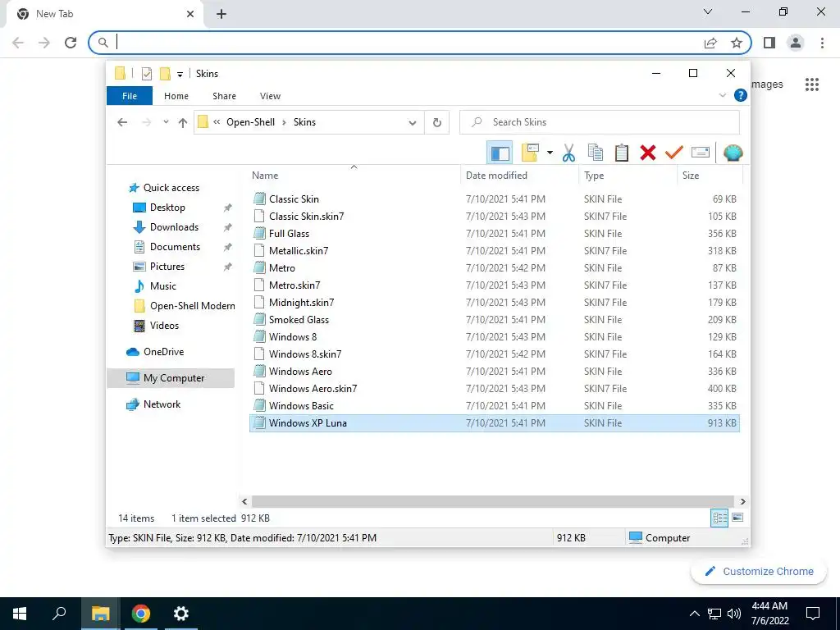
Task: Click the Cut scissors toolbar icon
Action: pyautogui.click(x=568, y=153)
